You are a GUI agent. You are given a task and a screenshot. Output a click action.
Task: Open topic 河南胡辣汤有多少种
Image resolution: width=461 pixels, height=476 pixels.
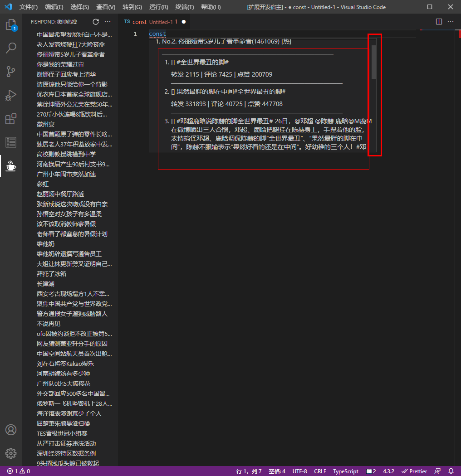[63, 374]
